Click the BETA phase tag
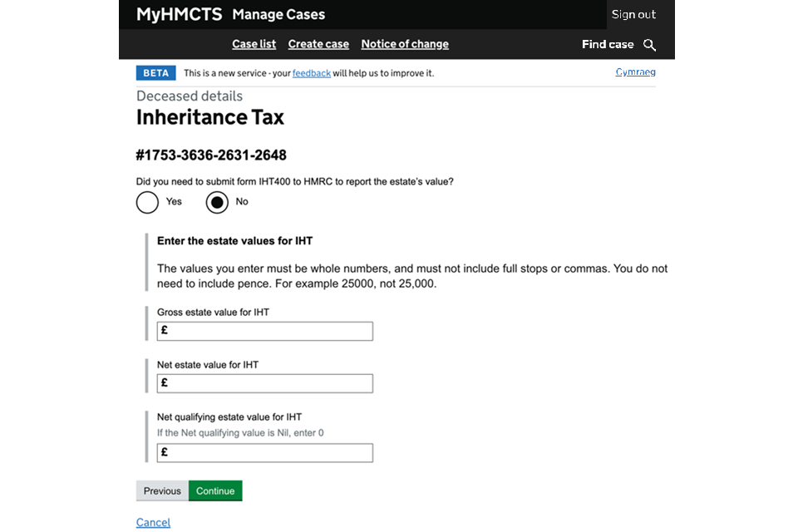Screen dimensions: 798x532 tap(155, 73)
